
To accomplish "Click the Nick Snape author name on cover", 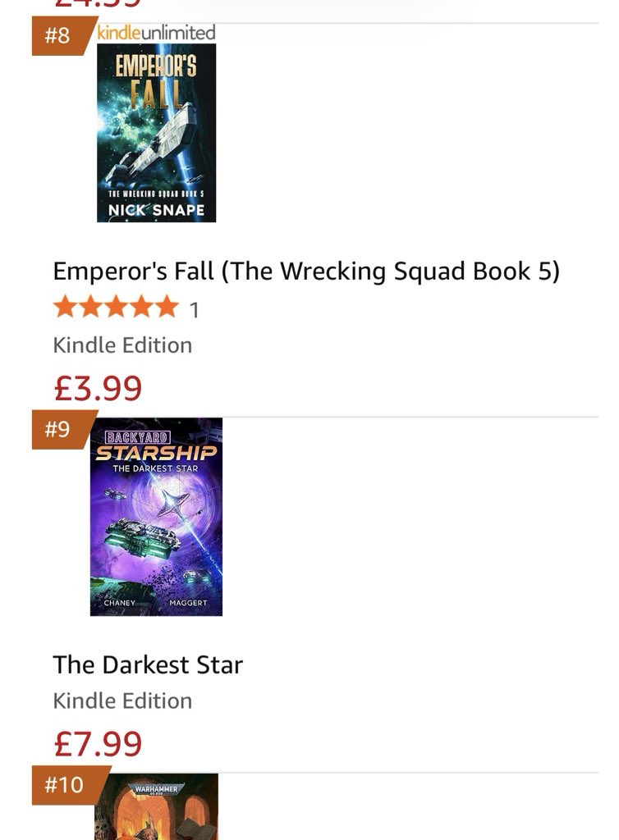I will pyautogui.click(x=156, y=209).
